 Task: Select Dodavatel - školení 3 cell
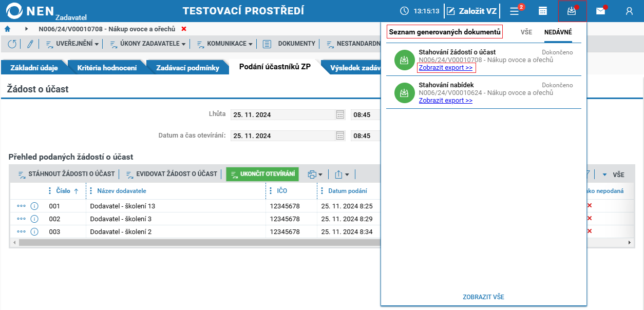pos(176,219)
